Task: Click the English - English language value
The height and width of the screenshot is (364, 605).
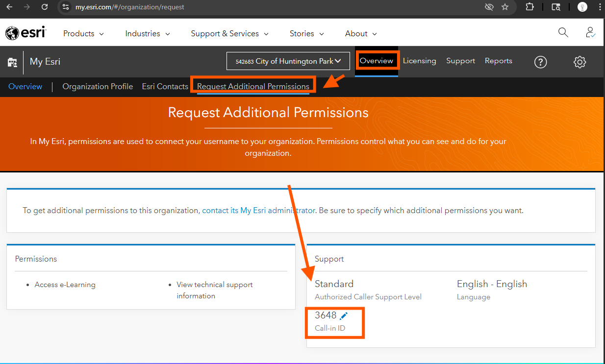Action: tap(492, 284)
